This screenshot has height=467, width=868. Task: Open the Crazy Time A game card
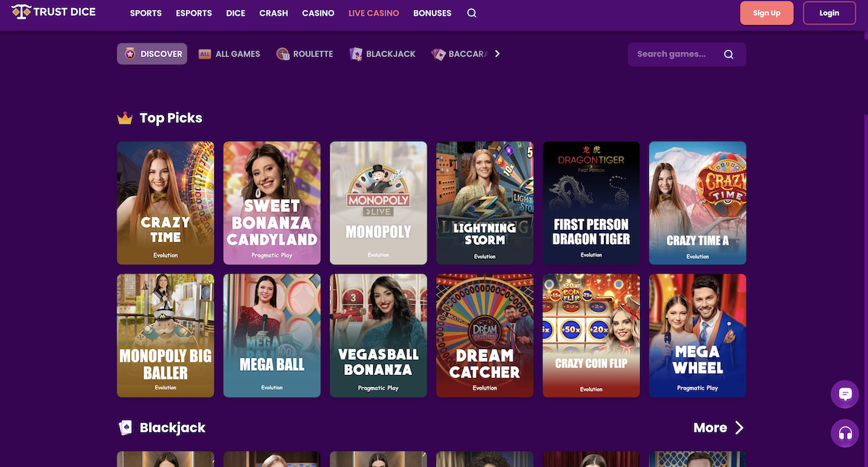tap(697, 203)
